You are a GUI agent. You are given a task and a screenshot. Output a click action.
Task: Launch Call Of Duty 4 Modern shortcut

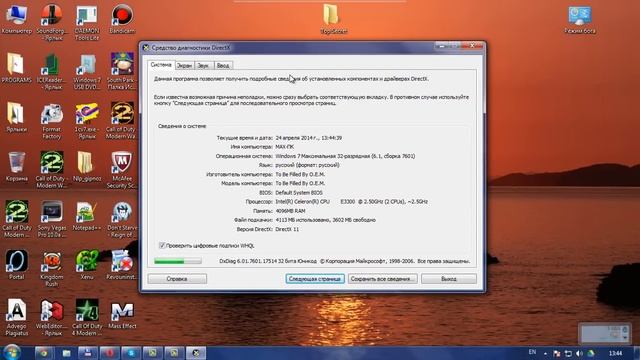click(x=87, y=318)
